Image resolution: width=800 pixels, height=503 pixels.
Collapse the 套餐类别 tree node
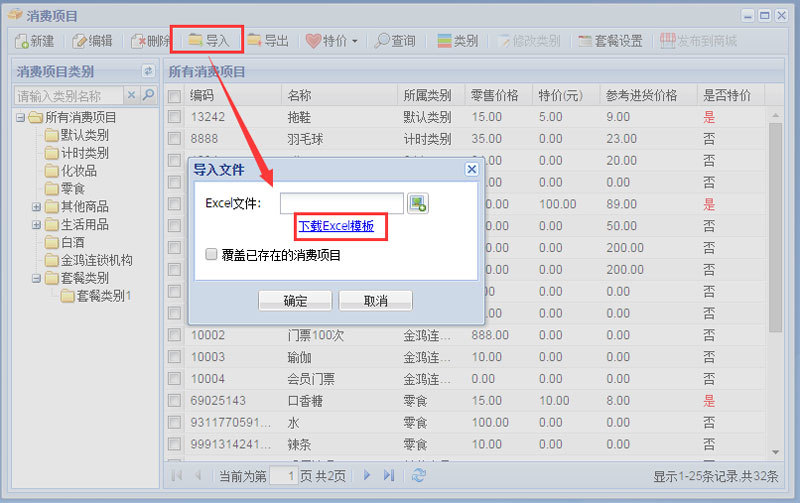tap(36, 279)
